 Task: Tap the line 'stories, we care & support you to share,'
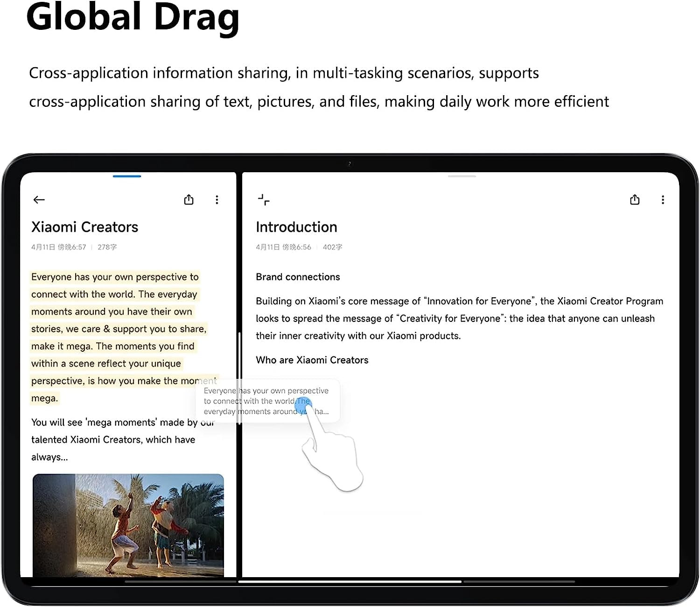[x=119, y=329]
